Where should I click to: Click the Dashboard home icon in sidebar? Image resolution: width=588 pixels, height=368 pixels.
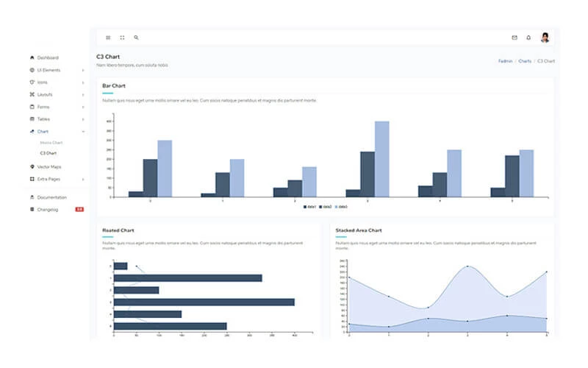[32, 57]
